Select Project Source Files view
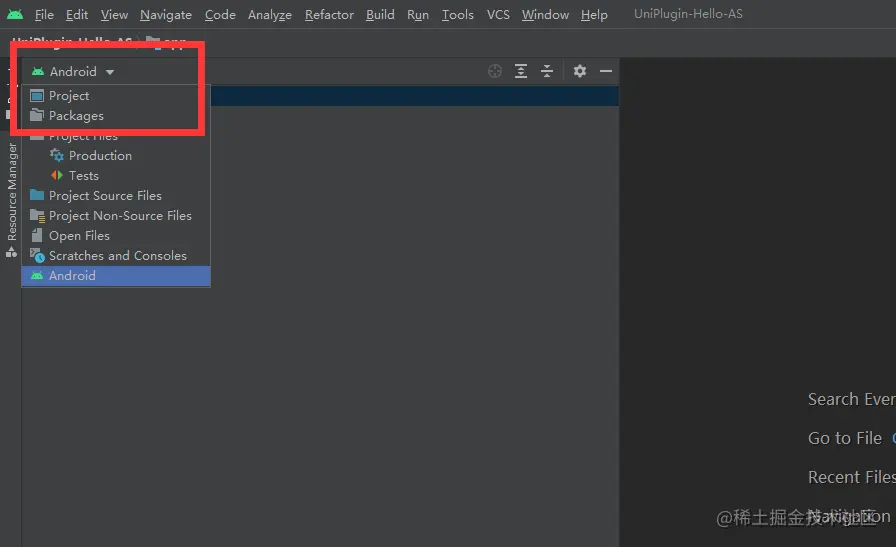The image size is (896, 547). coord(116,195)
